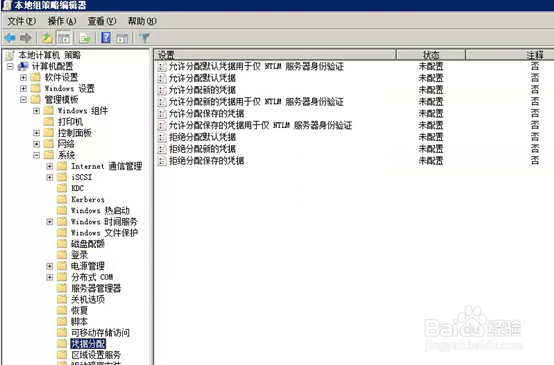
Task: Click policy icon beside 拒绝分配新的凭据
Action: 161,149
